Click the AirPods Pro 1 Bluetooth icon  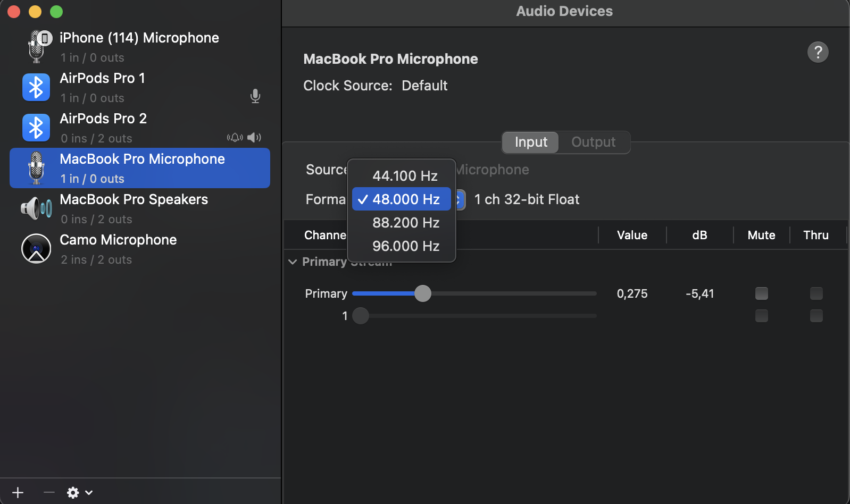(36, 87)
